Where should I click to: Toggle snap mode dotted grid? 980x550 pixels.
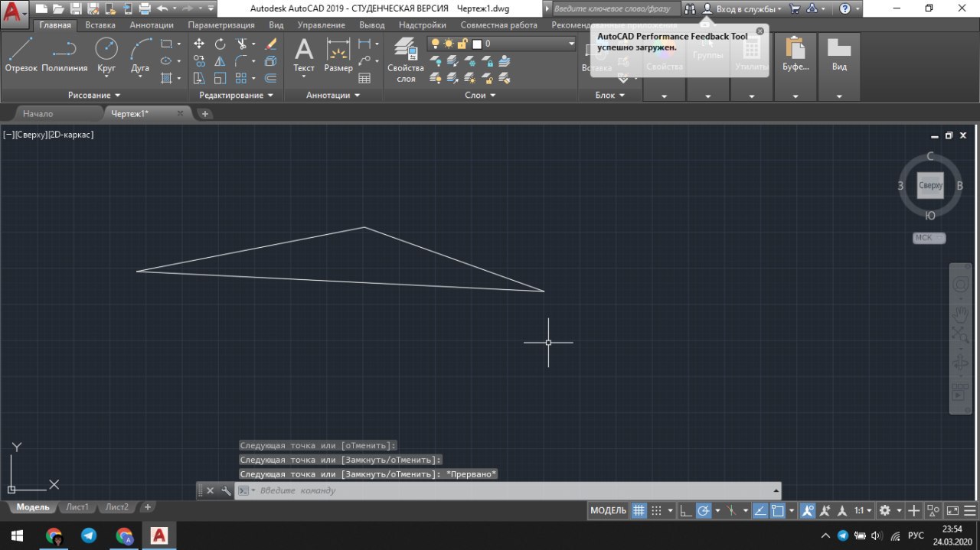657,511
